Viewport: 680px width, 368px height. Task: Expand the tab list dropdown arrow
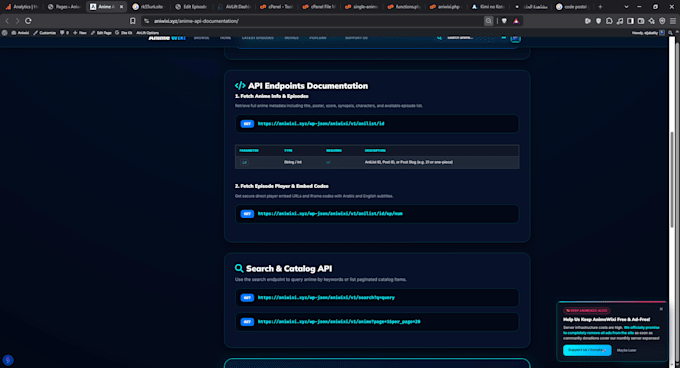[626, 7]
